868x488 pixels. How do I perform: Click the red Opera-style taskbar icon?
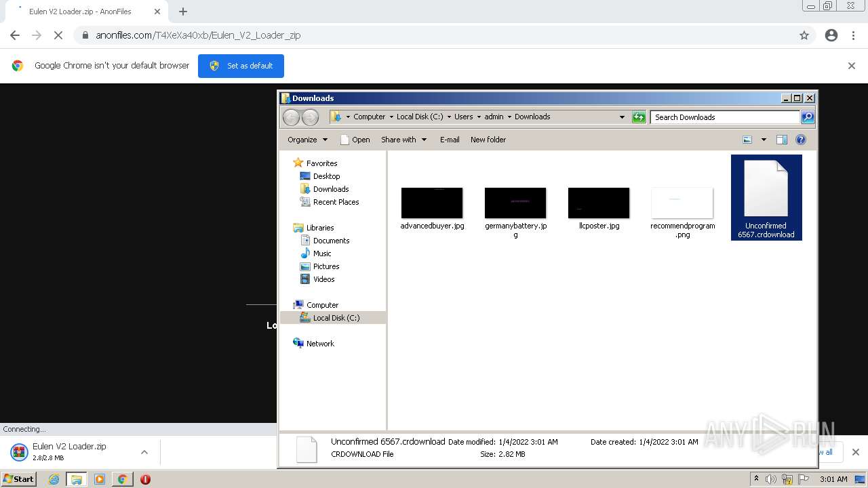click(145, 479)
